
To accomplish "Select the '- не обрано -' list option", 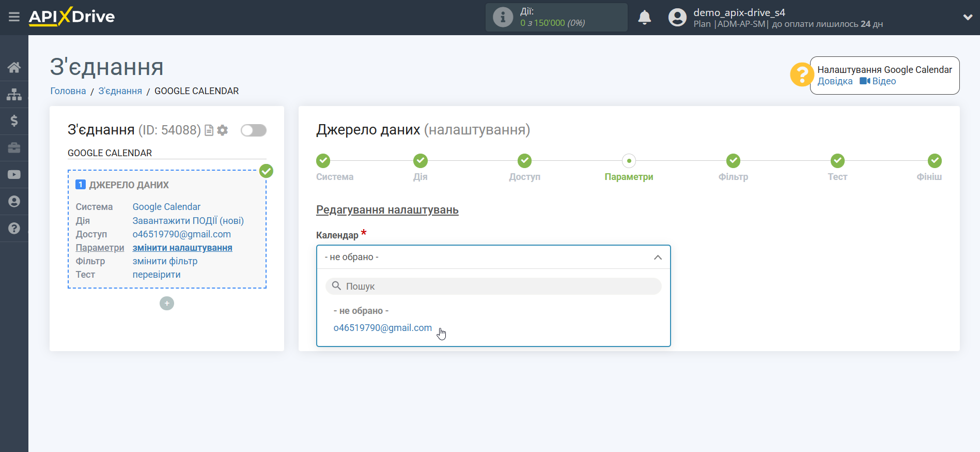I will click(361, 311).
